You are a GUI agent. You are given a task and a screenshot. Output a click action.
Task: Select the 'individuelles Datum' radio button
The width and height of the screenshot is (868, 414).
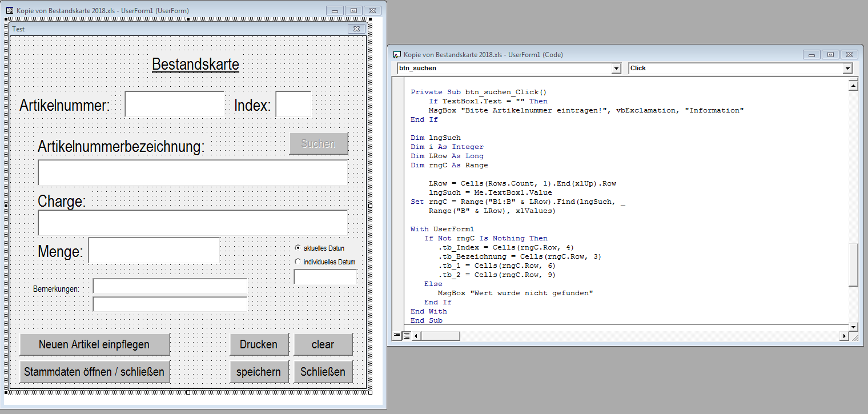pos(298,262)
